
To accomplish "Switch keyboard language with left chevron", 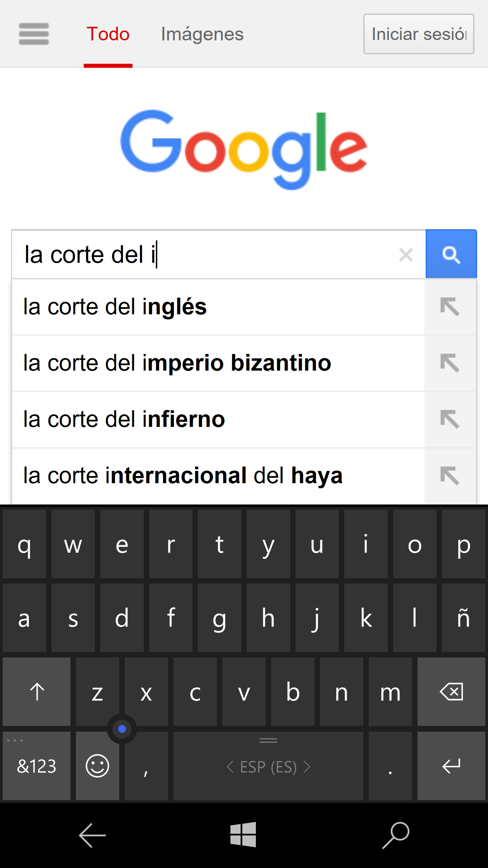I will click(230, 767).
